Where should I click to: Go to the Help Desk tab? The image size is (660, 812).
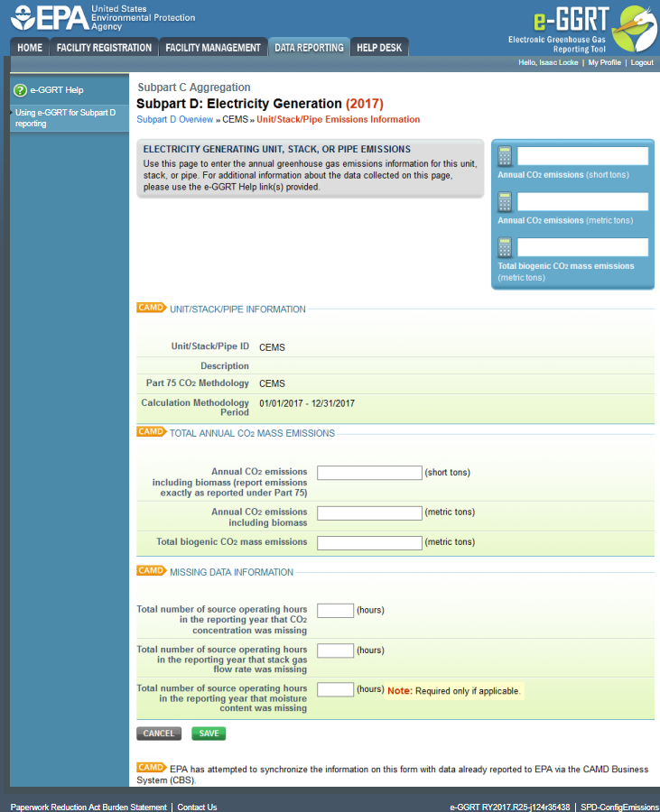click(379, 47)
